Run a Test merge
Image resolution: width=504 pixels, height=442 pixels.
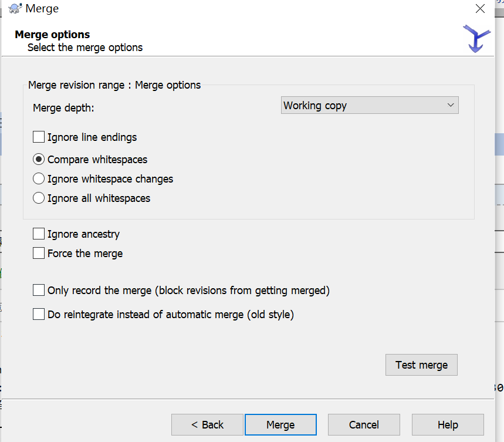click(421, 365)
